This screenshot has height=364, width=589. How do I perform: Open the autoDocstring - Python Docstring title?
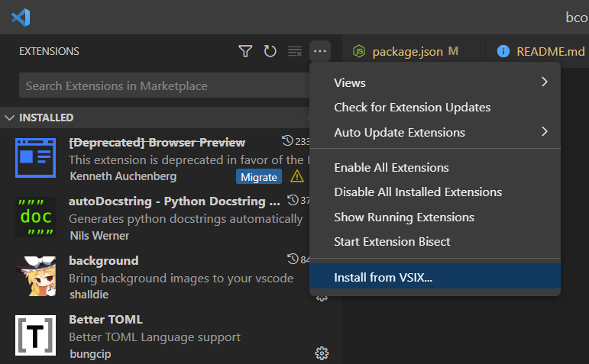pos(174,201)
